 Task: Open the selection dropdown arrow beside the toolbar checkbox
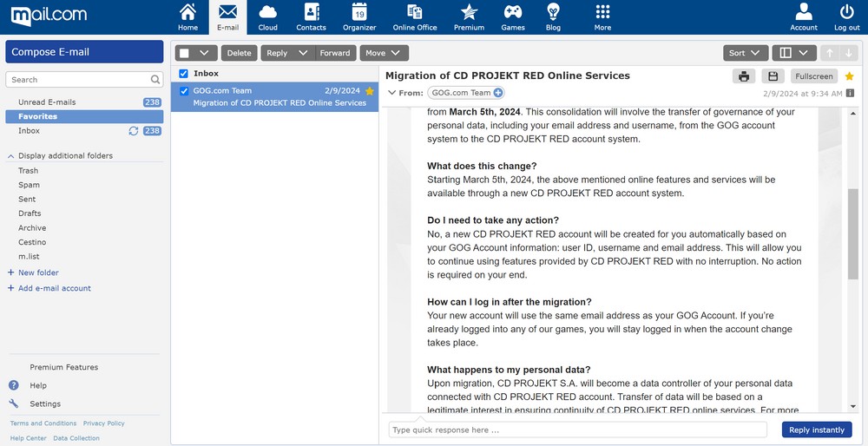click(205, 53)
